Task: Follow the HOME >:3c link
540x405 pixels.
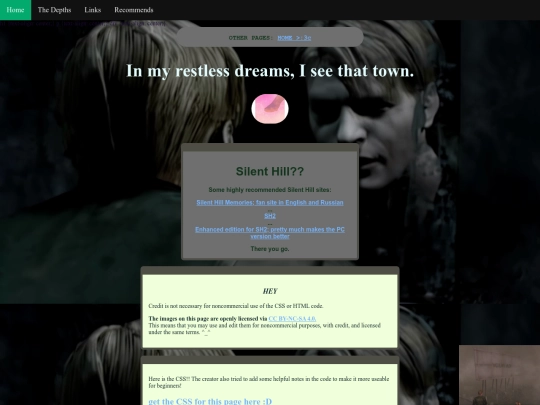Action: pyautogui.click(x=294, y=38)
